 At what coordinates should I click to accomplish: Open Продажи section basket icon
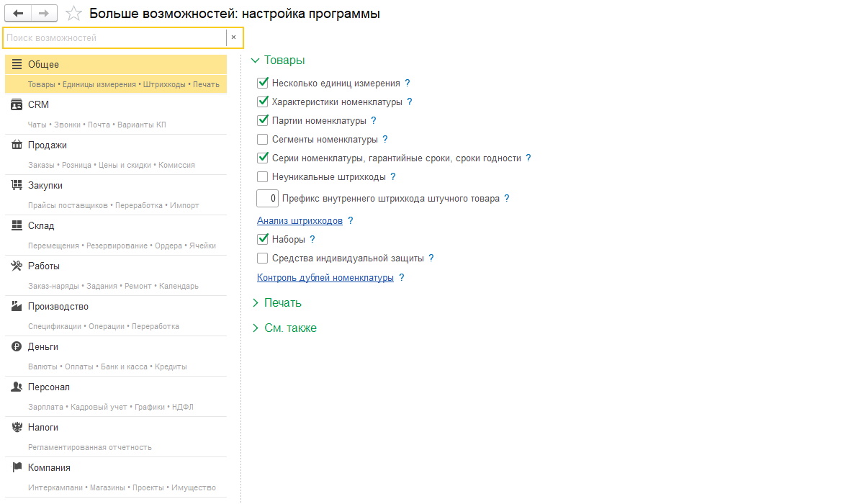pyautogui.click(x=17, y=145)
